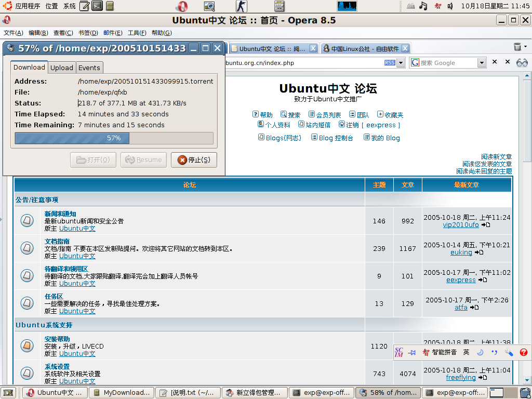
Task: Open Opera 邮件(E) menu
Action: click(113, 33)
